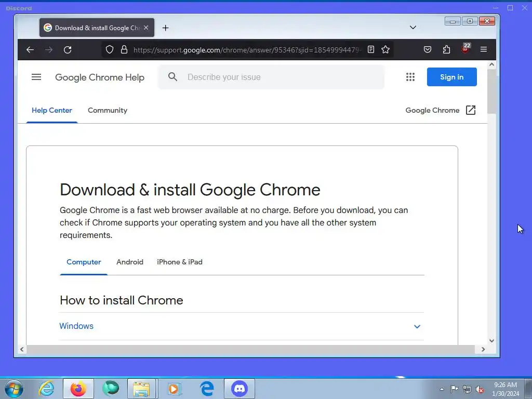Click the Action Center flag tray icon
Screen dimensions: 532x399
[454, 389]
